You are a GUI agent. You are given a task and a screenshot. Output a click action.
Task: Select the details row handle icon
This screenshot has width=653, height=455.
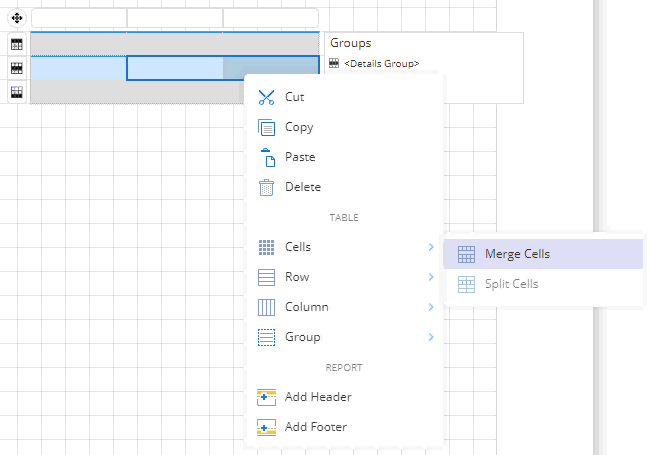(x=17, y=68)
